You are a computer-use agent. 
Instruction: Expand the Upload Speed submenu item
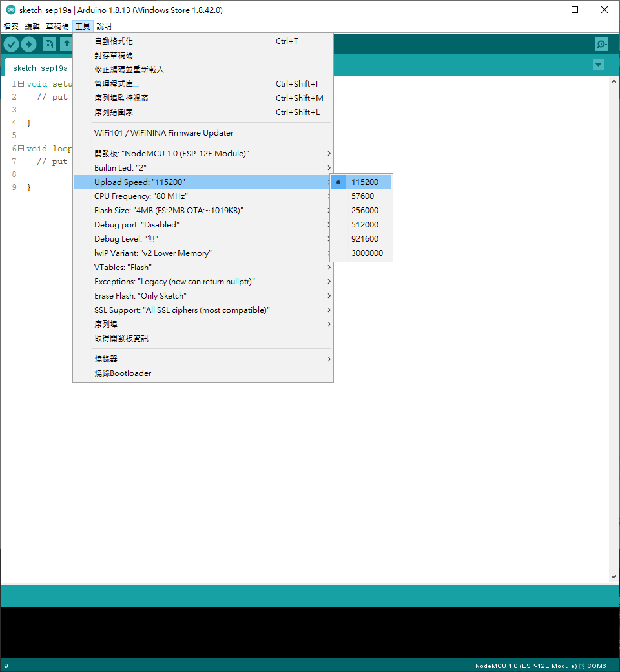(x=203, y=182)
